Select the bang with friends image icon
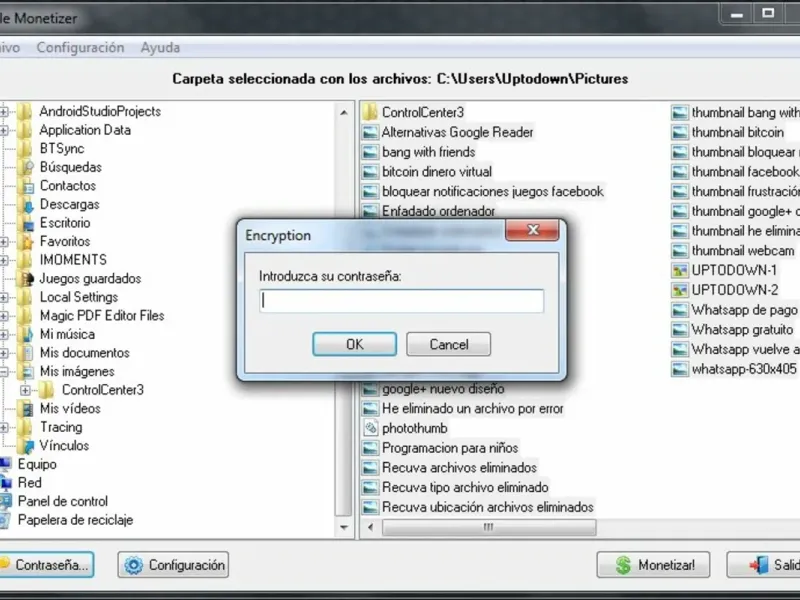The height and width of the screenshot is (600, 800). (x=370, y=152)
